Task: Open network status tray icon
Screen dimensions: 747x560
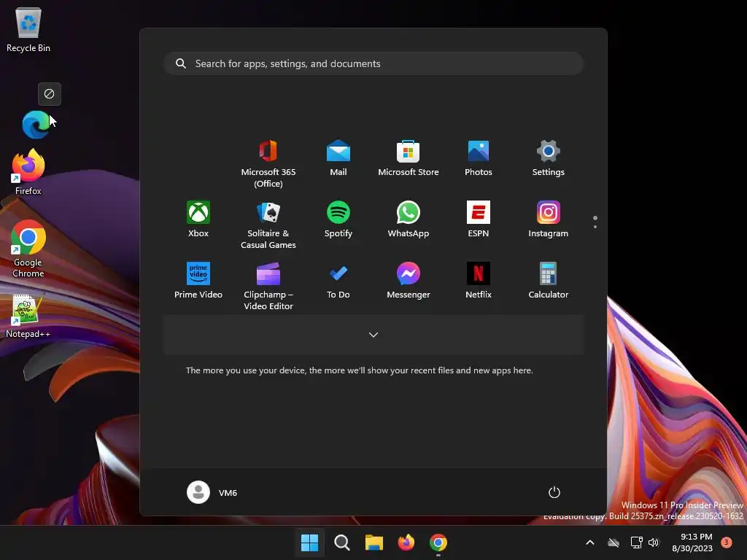Action: [x=636, y=542]
